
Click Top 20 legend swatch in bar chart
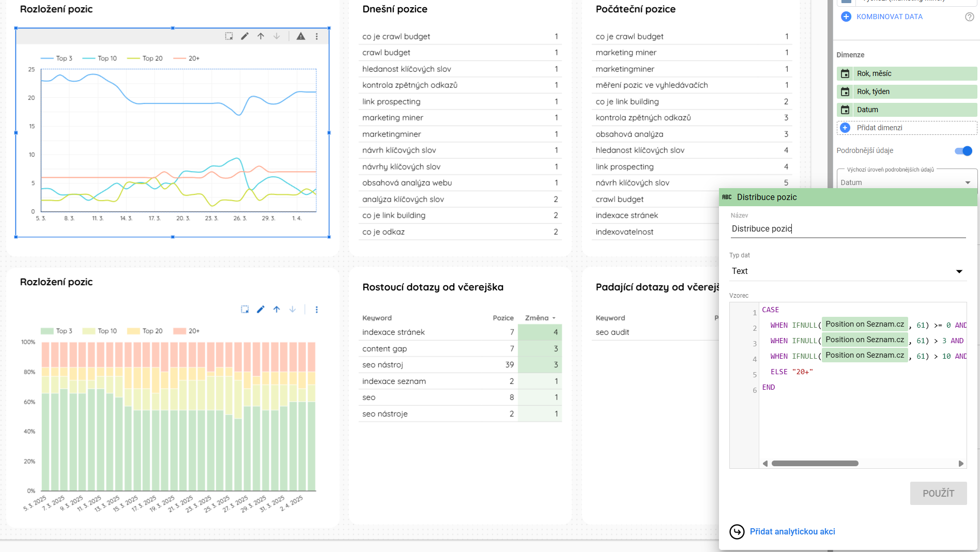tap(133, 331)
